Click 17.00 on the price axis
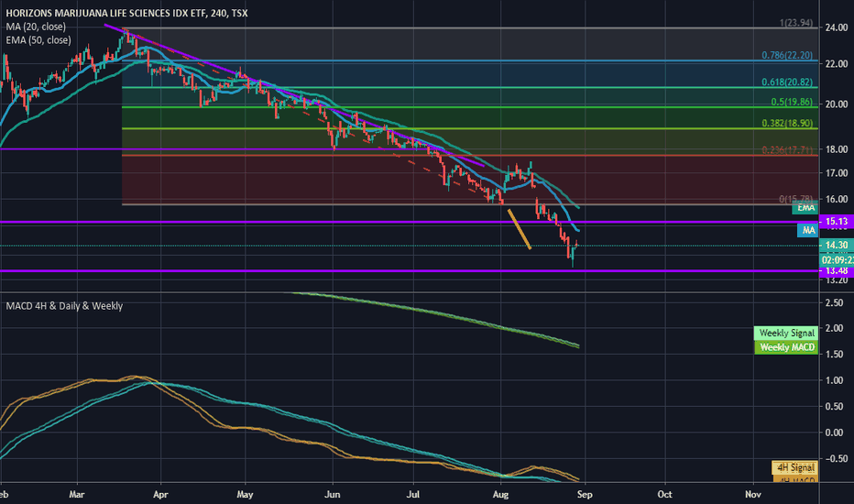This screenshot has width=854, height=504. tap(837, 173)
